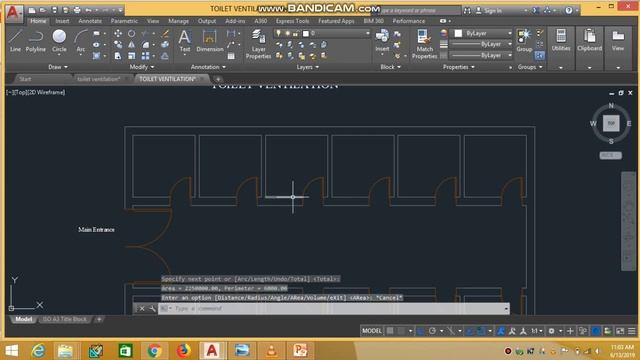
Task: Expand the Block panel dropdown
Action: coord(391,67)
